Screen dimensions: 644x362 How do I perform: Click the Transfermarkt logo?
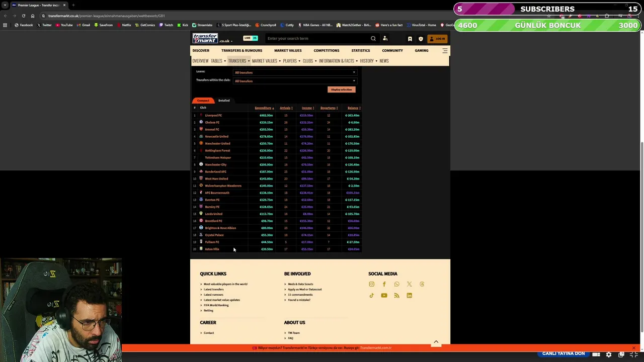pos(206,38)
